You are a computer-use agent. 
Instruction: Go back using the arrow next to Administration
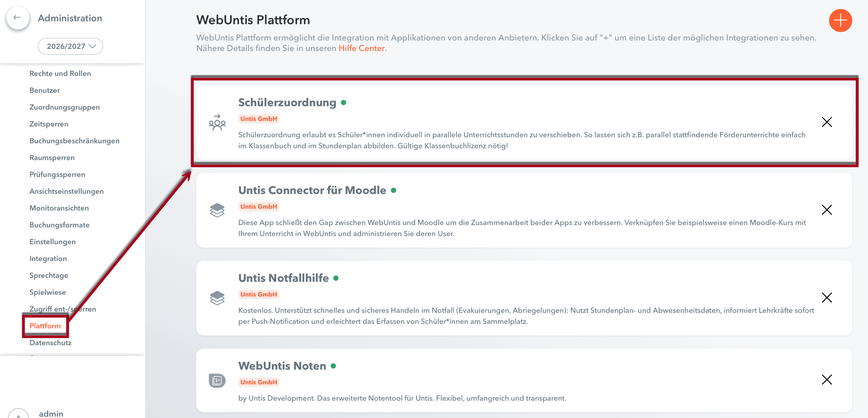click(18, 18)
